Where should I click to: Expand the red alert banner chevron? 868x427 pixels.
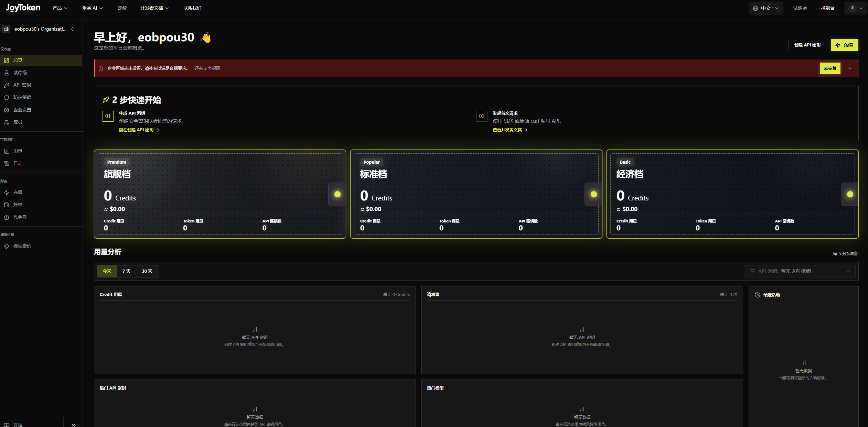point(850,68)
